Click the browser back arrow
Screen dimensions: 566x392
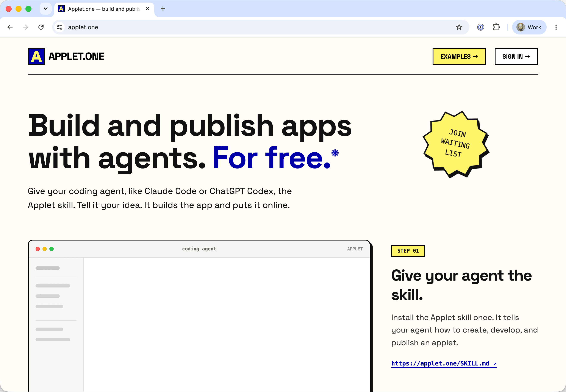[10, 27]
